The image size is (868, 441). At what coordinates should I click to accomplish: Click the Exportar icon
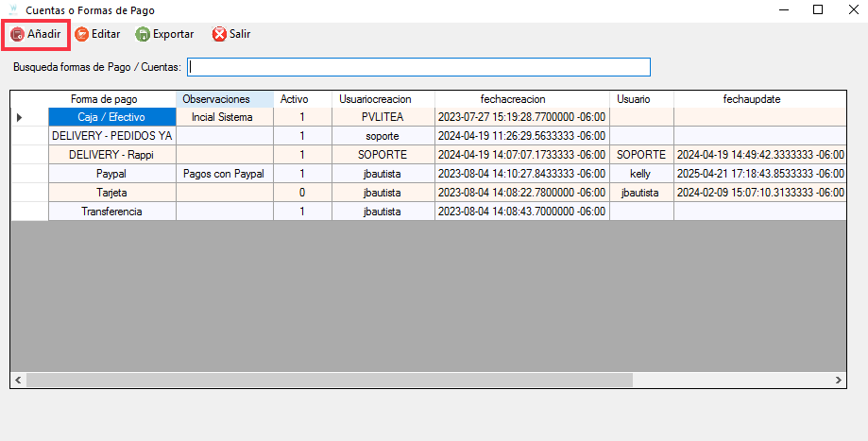(143, 34)
